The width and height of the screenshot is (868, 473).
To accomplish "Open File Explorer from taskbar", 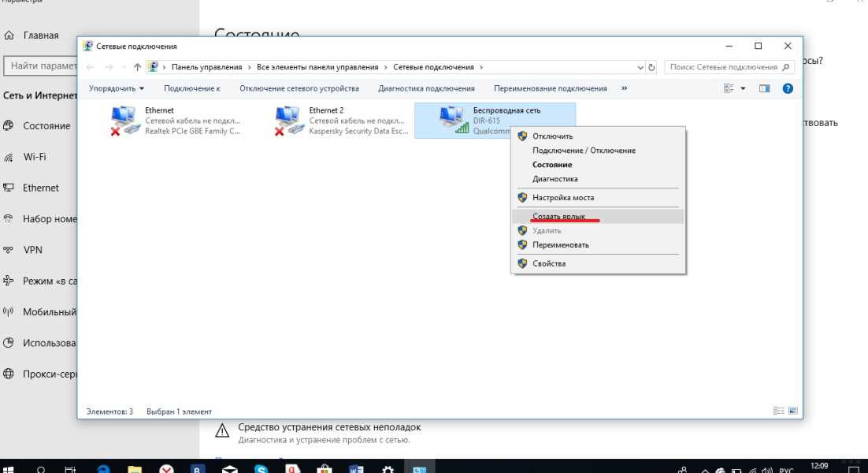I will click(135, 469).
